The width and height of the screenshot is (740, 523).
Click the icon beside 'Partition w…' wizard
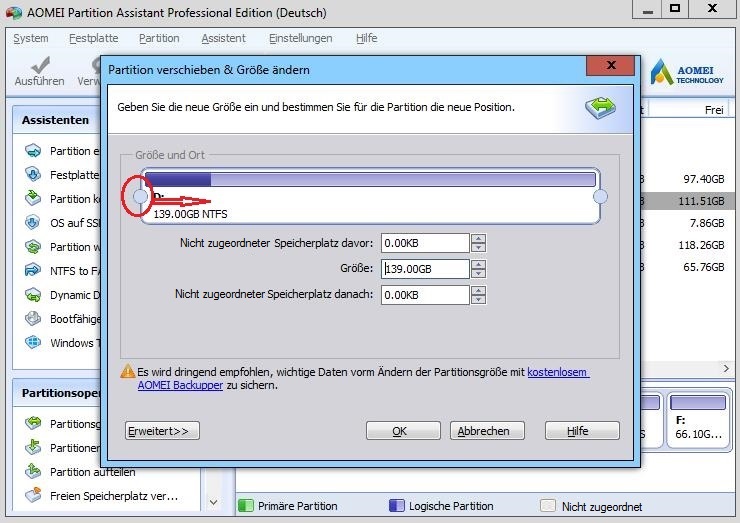click(33, 246)
